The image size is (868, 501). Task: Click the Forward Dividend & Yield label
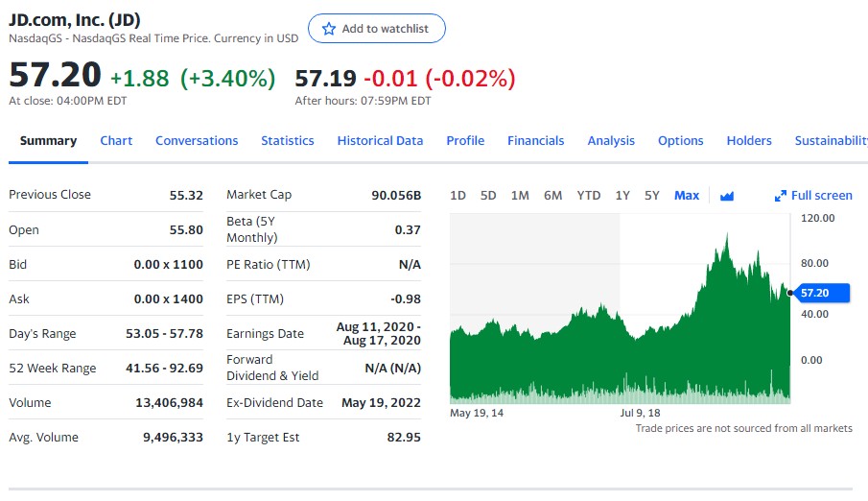272,368
